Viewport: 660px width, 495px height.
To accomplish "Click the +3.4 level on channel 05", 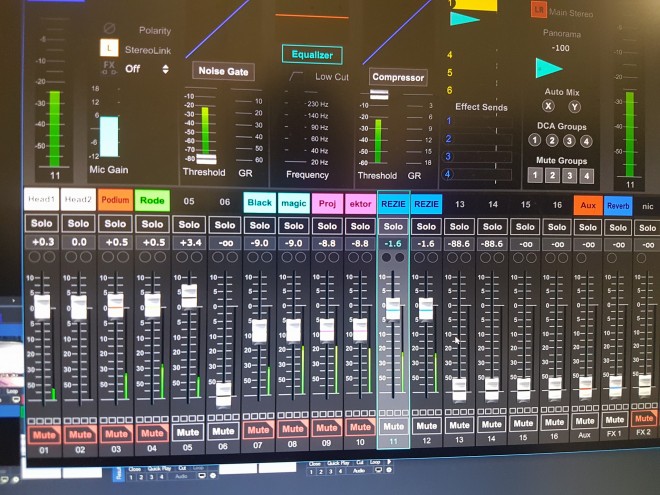I will (189, 243).
